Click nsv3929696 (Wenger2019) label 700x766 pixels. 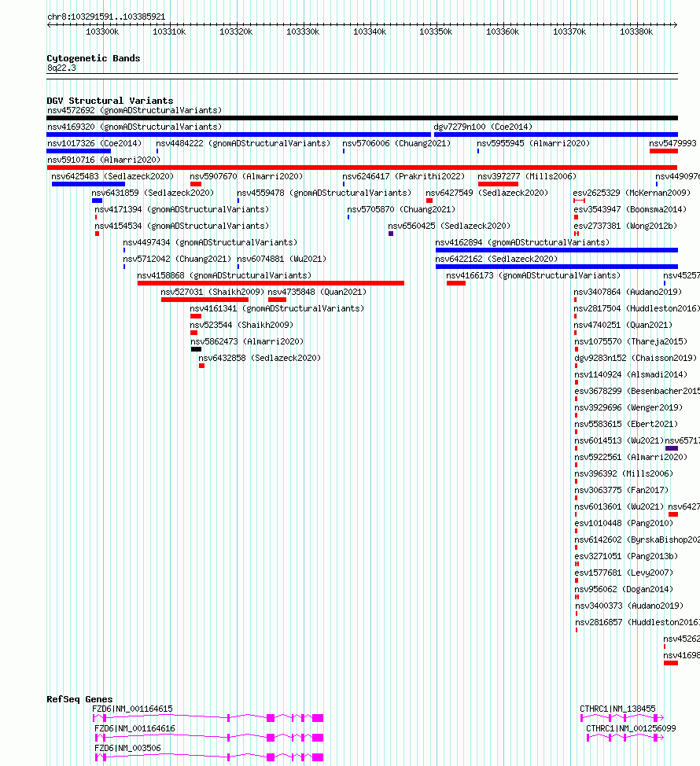coord(628,409)
